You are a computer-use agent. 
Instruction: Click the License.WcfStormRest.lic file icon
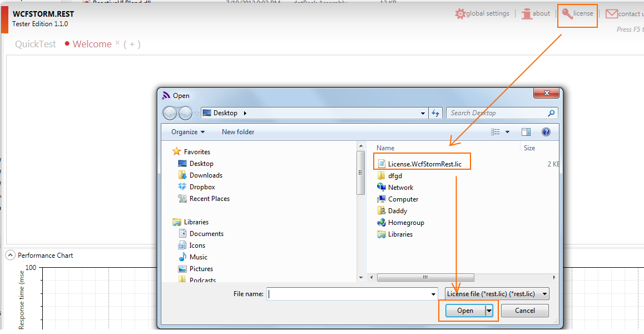tap(381, 164)
